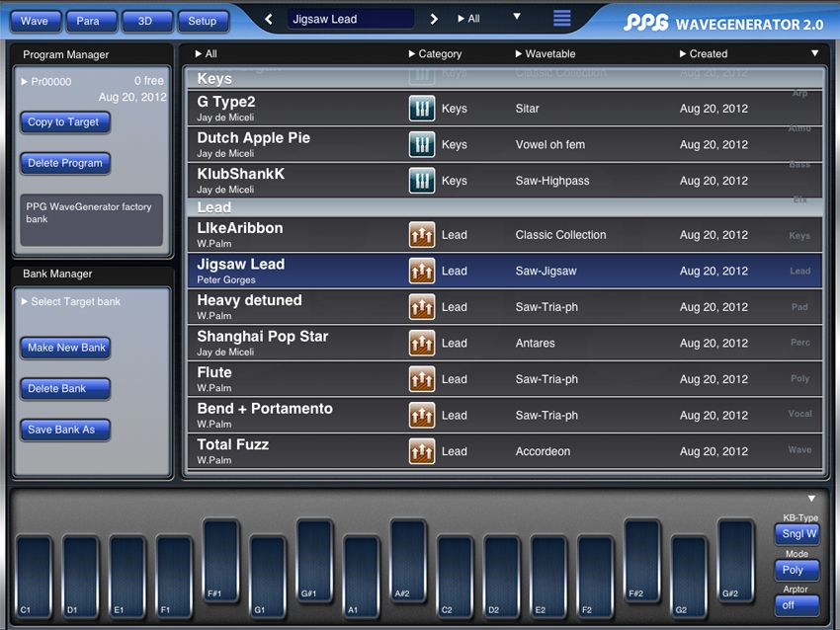Play the A1 key
Image resolution: width=840 pixels, height=630 pixels.
361,577
